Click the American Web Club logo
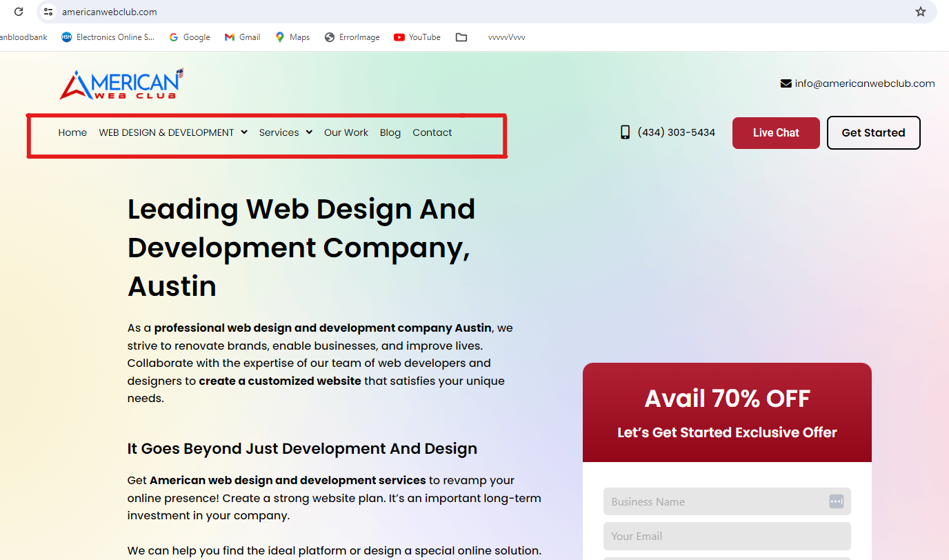Image resolution: width=949 pixels, height=560 pixels. point(121,83)
